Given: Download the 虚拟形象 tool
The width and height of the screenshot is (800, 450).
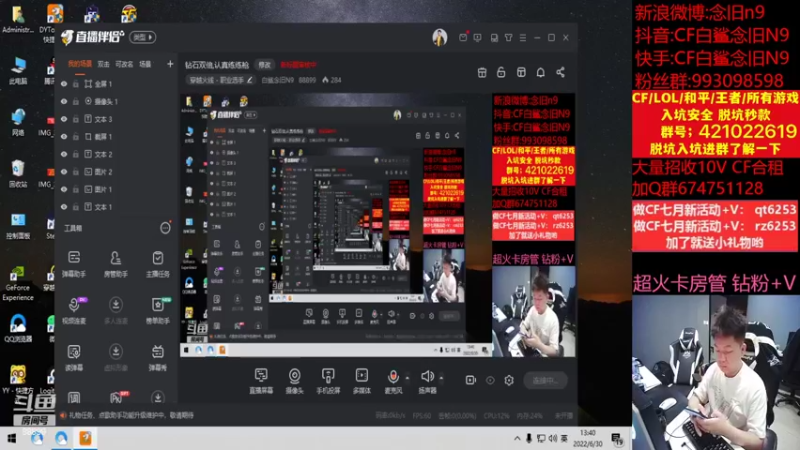Looking at the screenshot, I should tap(116, 357).
